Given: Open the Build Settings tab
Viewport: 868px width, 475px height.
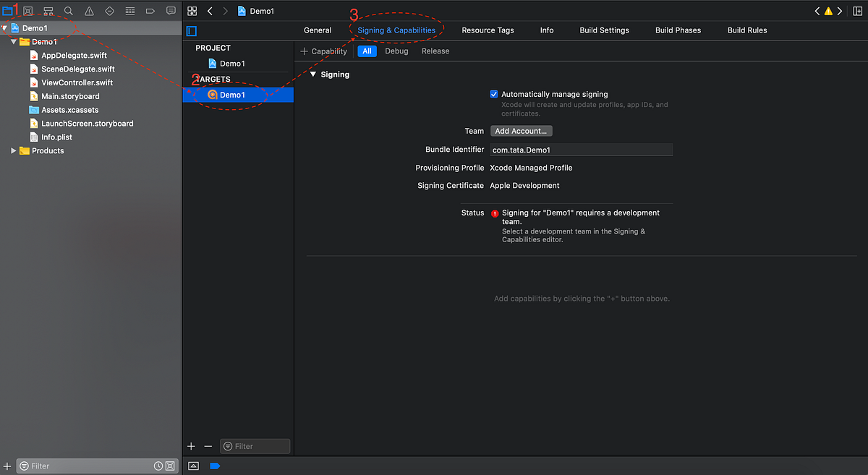Looking at the screenshot, I should click(604, 30).
